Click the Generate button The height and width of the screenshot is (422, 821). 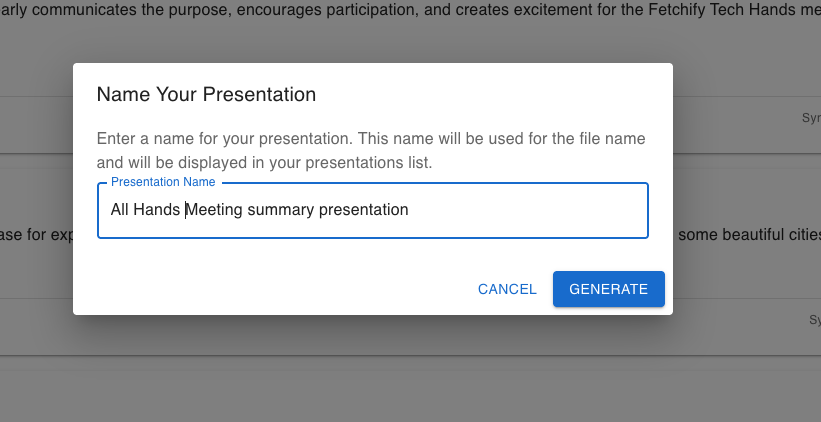point(608,289)
